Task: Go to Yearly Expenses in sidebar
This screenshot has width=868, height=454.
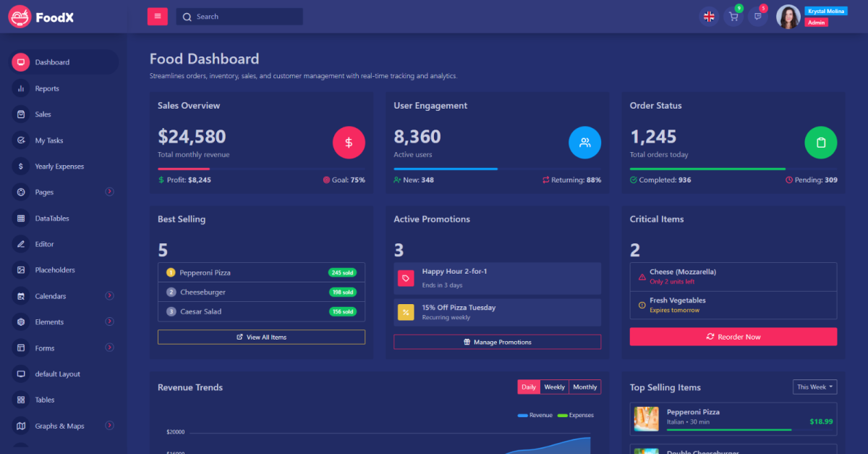Action: pos(59,167)
